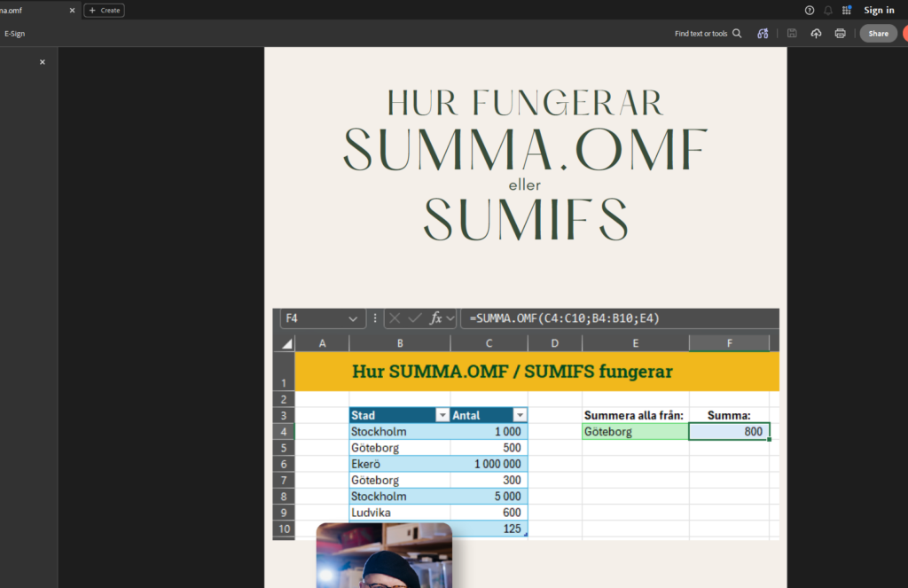Screen dimensions: 908x588
Task: Create a new tab with the Create button
Action: point(105,11)
